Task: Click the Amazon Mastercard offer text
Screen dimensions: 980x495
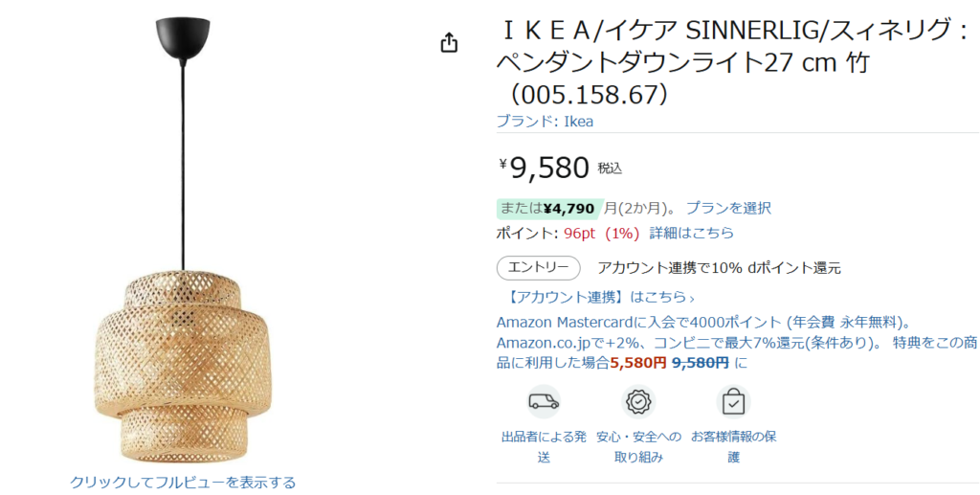Action: 703,322
